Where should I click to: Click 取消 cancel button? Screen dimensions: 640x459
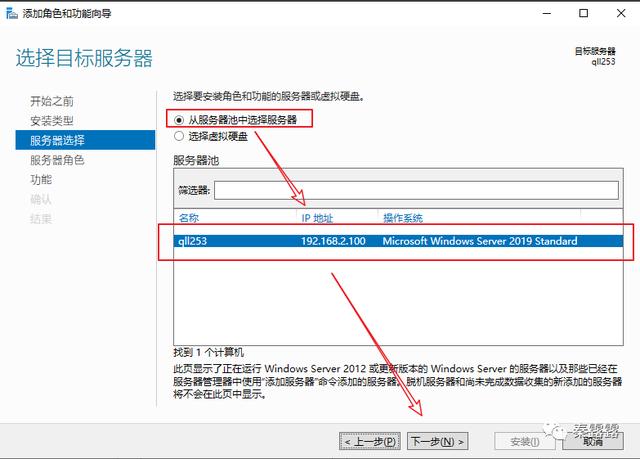(593, 441)
